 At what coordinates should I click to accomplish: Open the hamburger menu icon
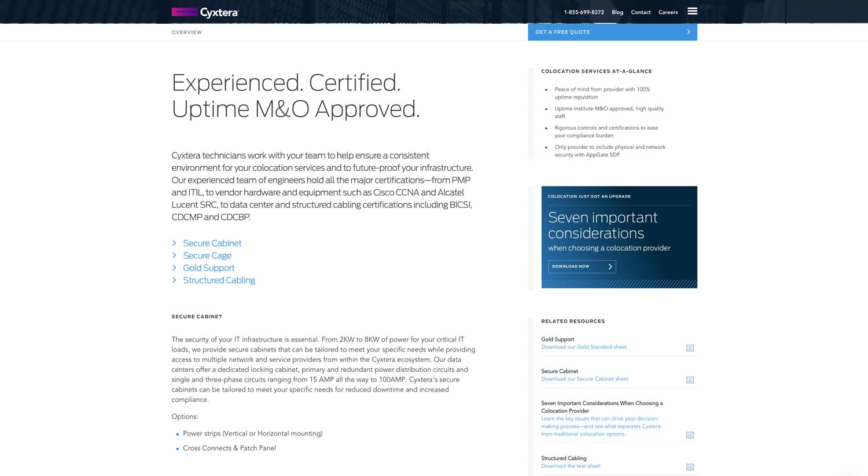tap(692, 11)
